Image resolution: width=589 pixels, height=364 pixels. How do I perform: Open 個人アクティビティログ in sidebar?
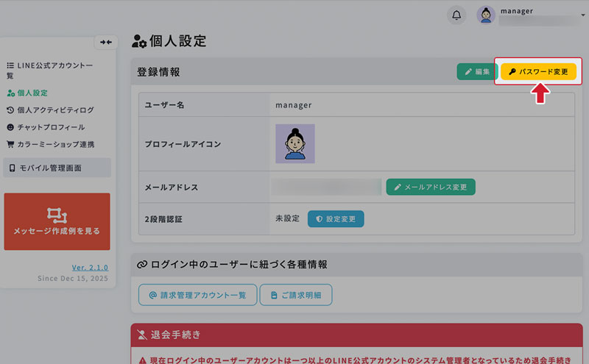click(x=50, y=110)
